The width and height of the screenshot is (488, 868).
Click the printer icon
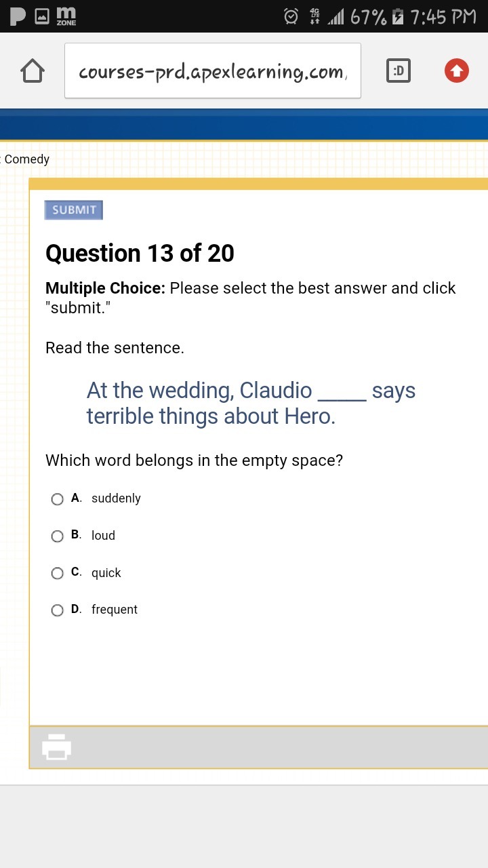click(x=57, y=747)
